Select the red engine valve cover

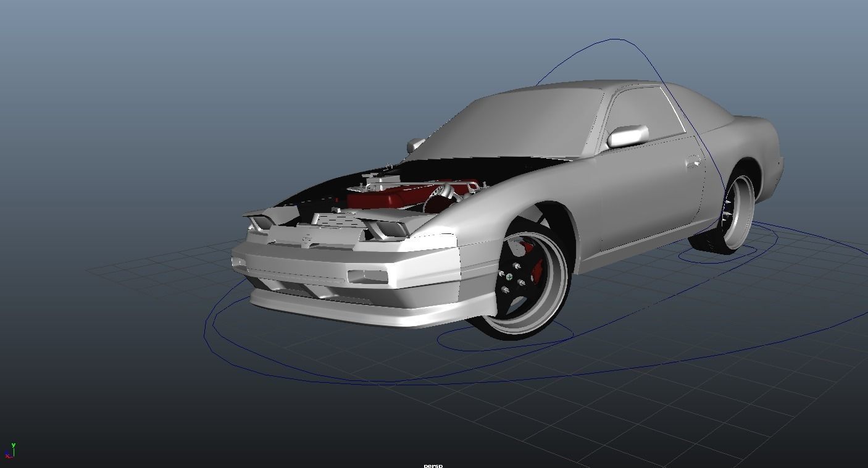[401, 196]
